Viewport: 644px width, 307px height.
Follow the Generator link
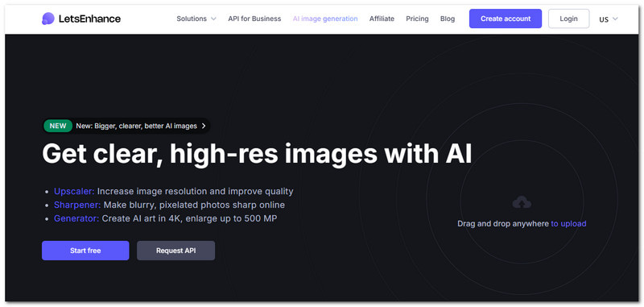coord(76,218)
